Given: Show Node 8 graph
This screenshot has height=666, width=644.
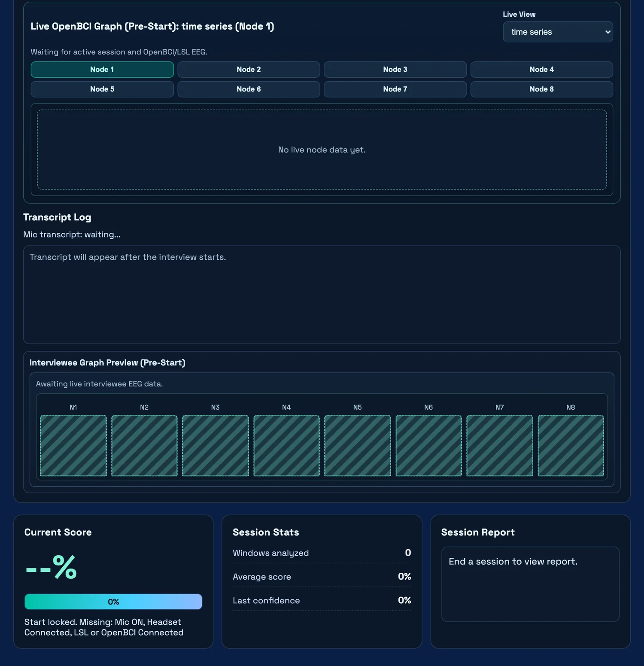Looking at the screenshot, I should coord(542,89).
